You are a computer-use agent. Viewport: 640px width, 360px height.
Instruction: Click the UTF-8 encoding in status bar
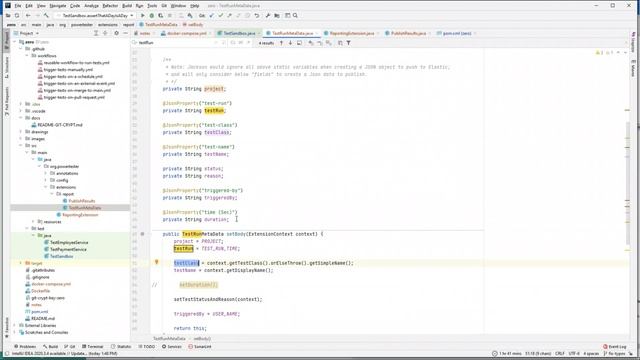point(574,353)
